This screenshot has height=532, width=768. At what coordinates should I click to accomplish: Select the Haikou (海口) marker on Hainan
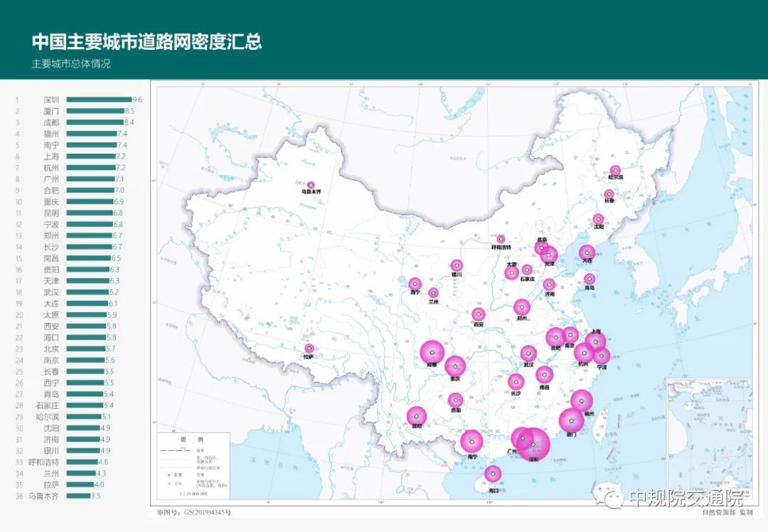(493, 474)
